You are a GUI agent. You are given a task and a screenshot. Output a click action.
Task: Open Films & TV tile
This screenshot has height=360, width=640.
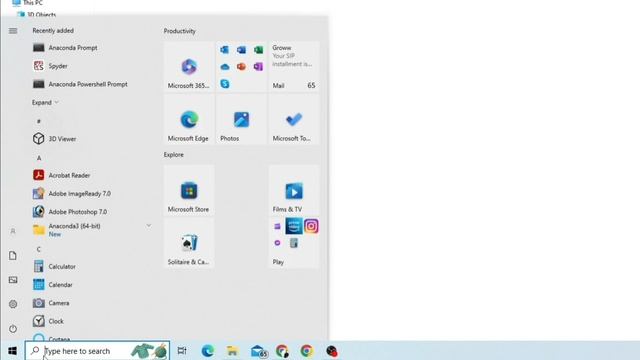294,190
